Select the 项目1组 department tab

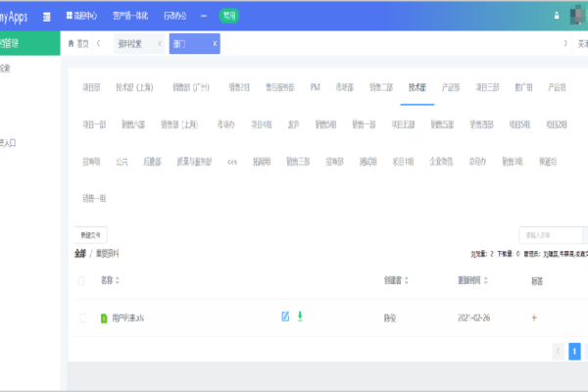coord(403,162)
